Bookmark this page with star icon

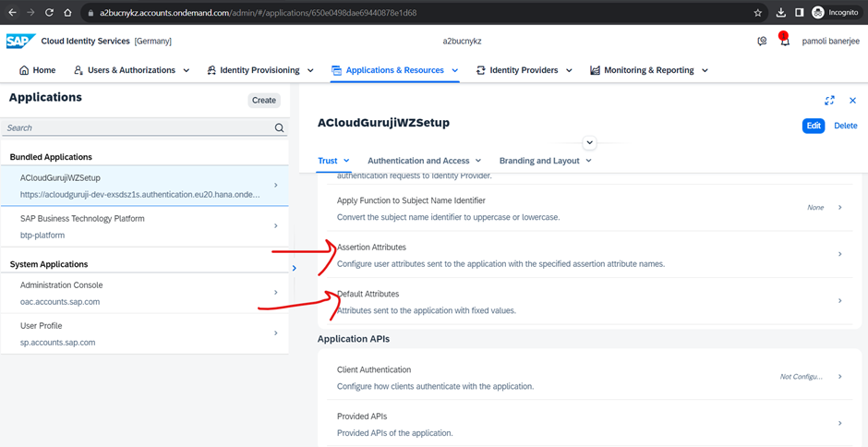pyautogui.click(x=758, y=13)
